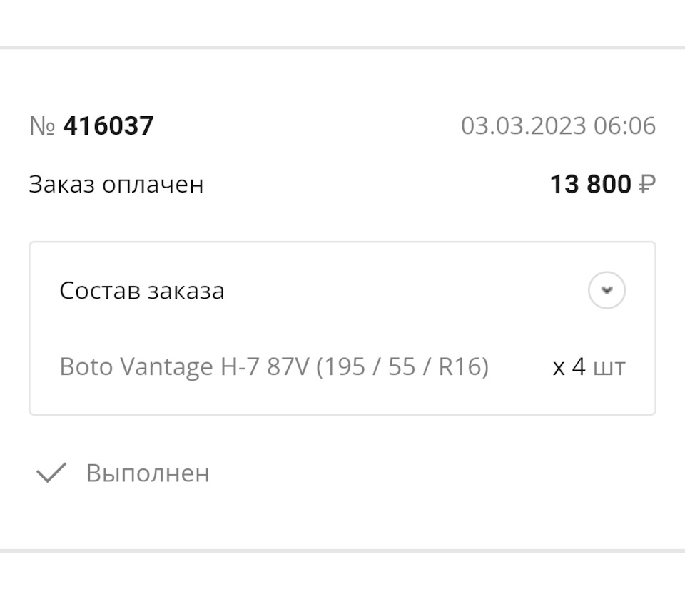The image size is (685, 616).
Task: Click the Boto brand name
Action: (x=86, y=367)
